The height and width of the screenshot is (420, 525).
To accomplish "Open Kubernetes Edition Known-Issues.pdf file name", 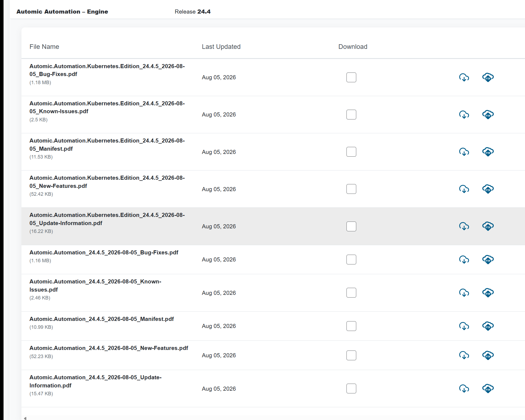I will click(107, 107).
